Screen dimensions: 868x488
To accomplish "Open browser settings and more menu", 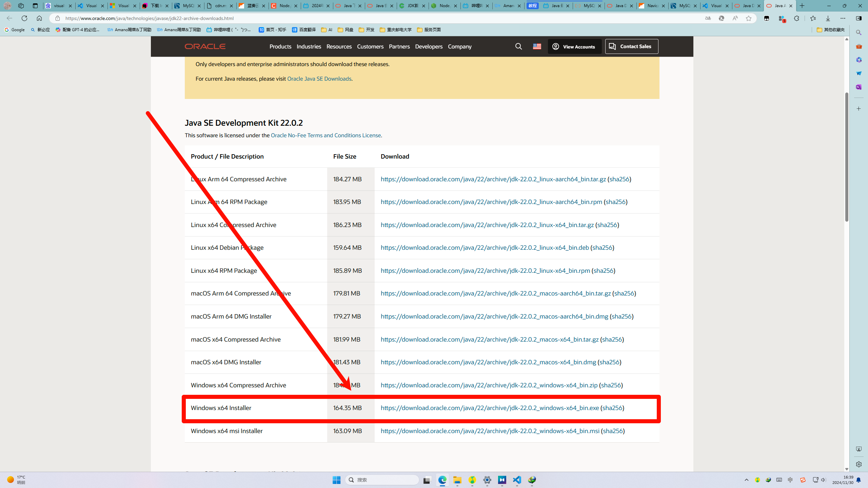I will 843,18.
